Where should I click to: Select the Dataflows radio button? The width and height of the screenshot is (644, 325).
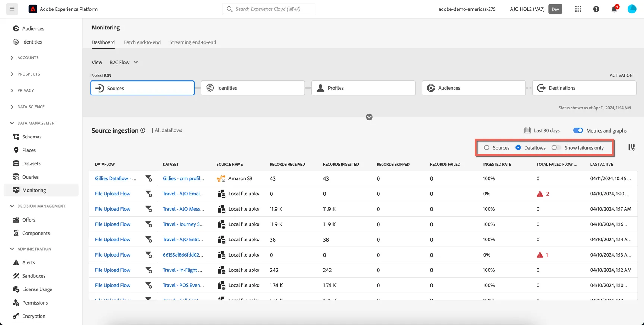click(x=518, y=148)
